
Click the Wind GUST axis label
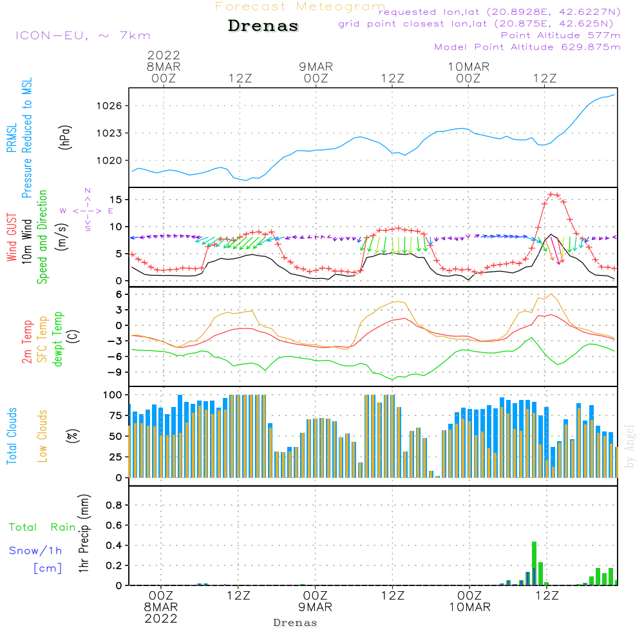12,237
